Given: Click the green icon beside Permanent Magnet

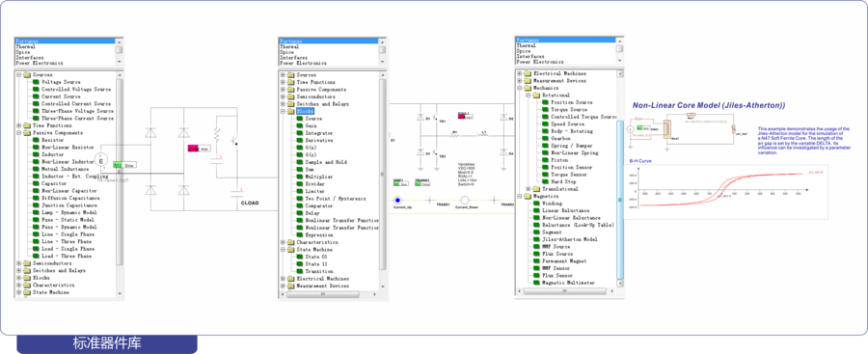Looking at the screenshot, I should pos(536,261).
